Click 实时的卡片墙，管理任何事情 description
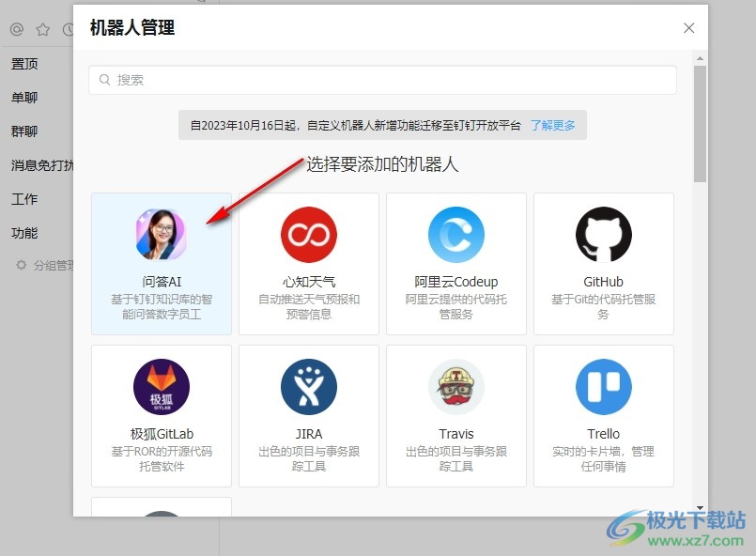 point(604,459)
